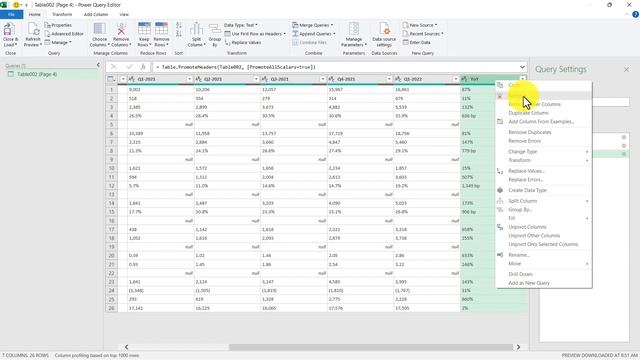Open Close & Load in the ribbon
The image size is (640, 360).
[x=10, y=35]
